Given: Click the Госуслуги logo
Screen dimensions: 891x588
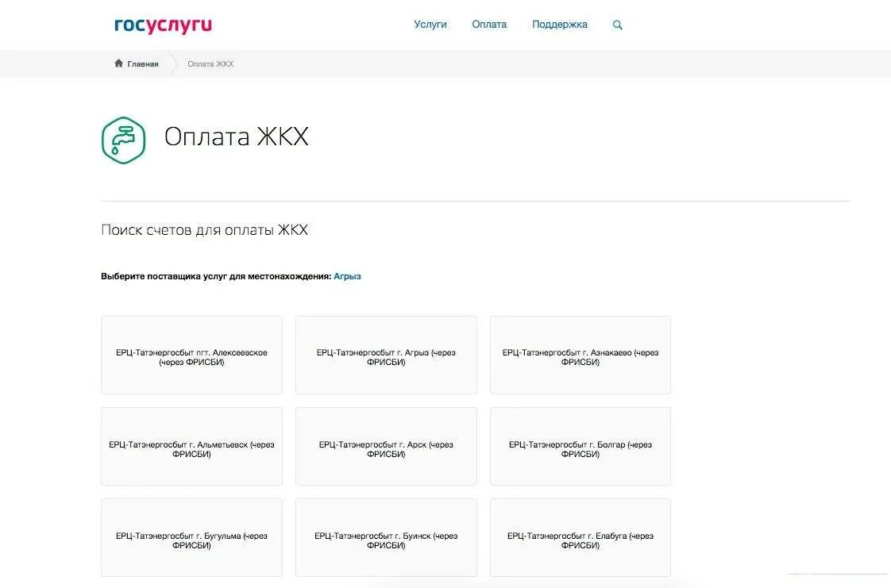Looking at the screenshot, I should point(163,25).
